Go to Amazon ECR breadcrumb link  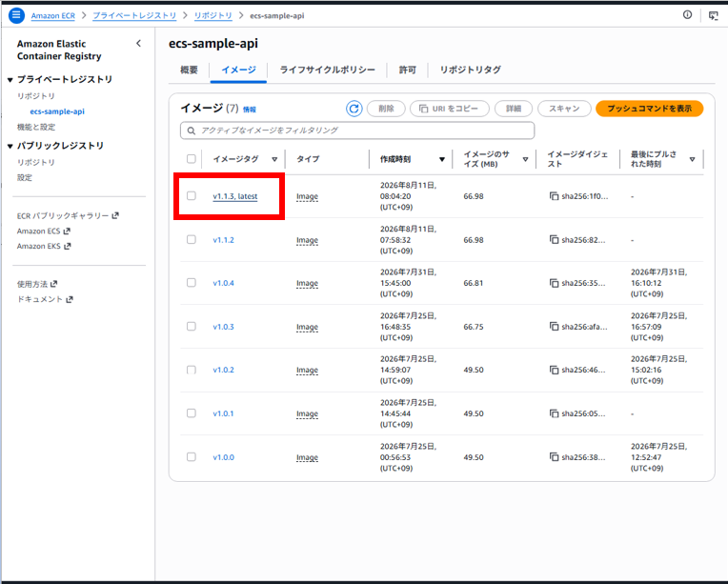(53, 16)
